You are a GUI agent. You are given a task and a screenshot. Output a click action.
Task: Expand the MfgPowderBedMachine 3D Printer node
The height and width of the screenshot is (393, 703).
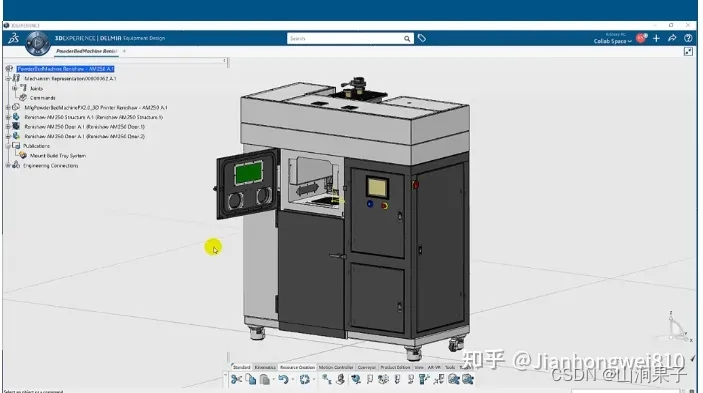tap(8, 108)
